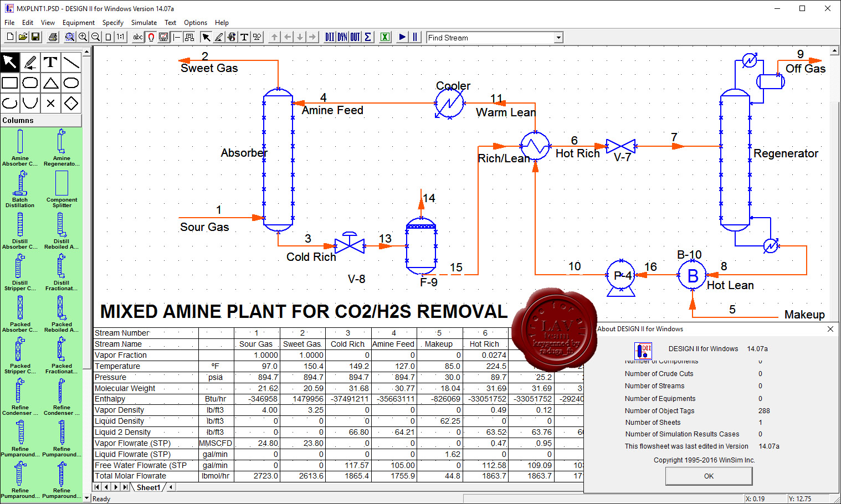The width and height of the screenshot is (841, 504).
Task: Click scroll up arrow of equipment palette
Action: click(86, 52)
